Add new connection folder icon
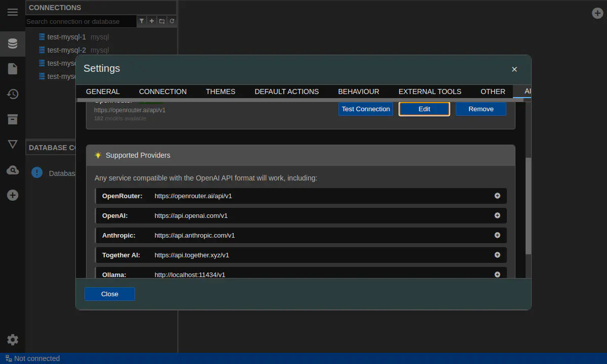Screen dimensions: 607x364 coord(162,21)
